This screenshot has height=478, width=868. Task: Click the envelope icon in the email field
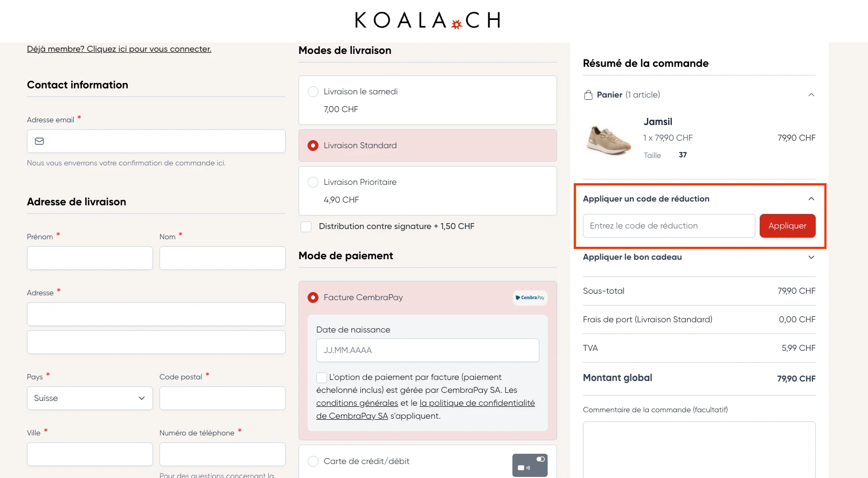pyautogui.click(x=39, y=141)
